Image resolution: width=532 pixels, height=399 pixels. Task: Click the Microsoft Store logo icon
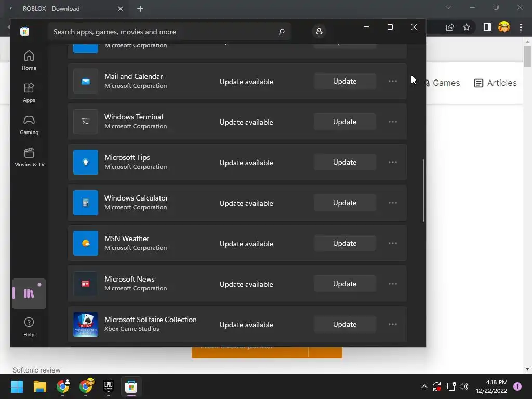tap(25, 32)
